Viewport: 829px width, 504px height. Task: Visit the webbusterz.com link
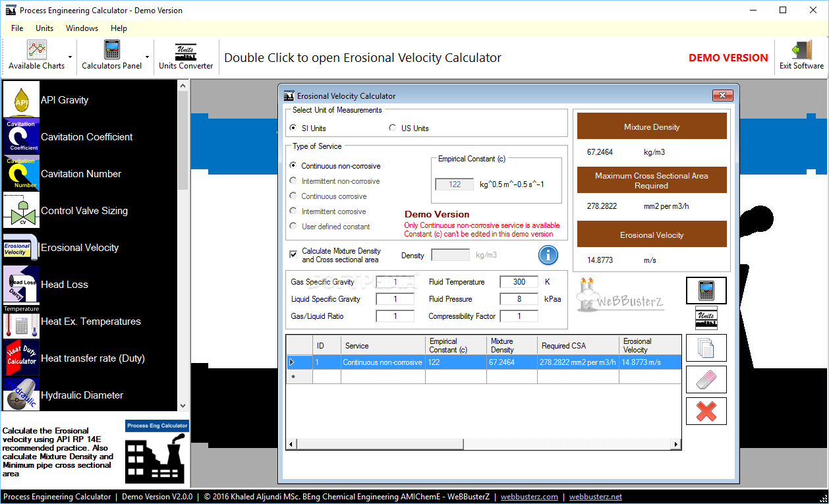[529, 497]
